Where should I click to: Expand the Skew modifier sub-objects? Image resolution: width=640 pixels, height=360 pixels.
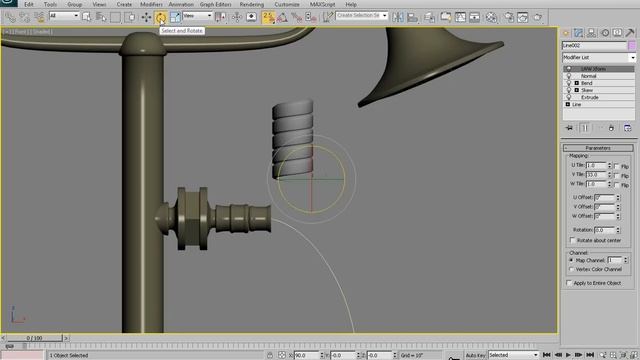pos(577,90)
